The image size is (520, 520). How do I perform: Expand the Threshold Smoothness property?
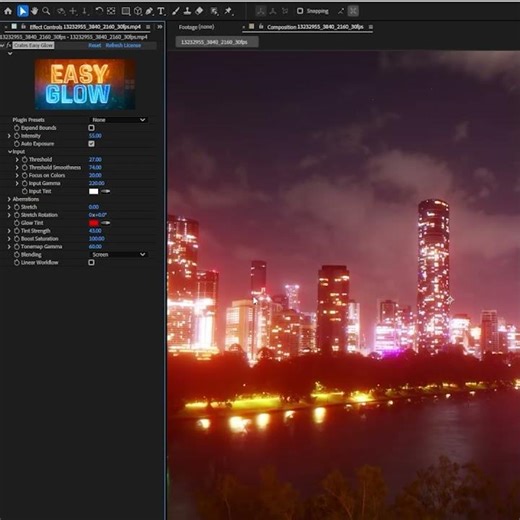point(17,167)
